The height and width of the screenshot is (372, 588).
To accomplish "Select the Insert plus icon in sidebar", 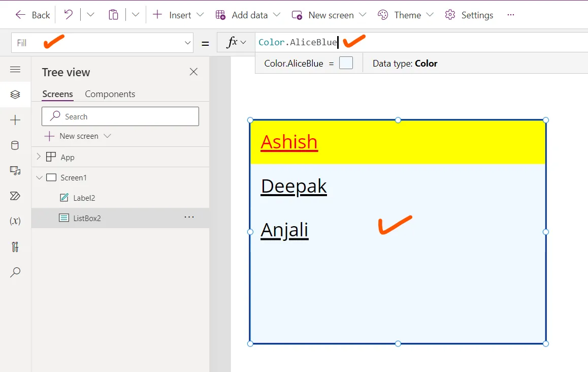I will click(16, 120).
